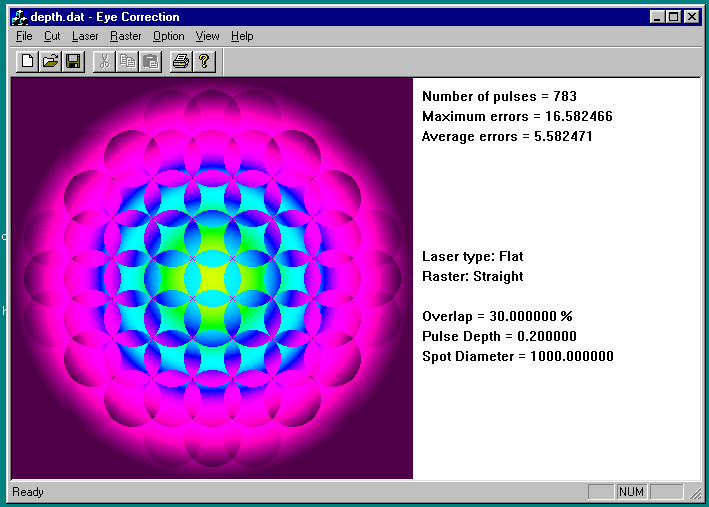Minimize the Eye Correction window
Screen dimensions: 709x507
pyautogui.click(x=657, y=17)
